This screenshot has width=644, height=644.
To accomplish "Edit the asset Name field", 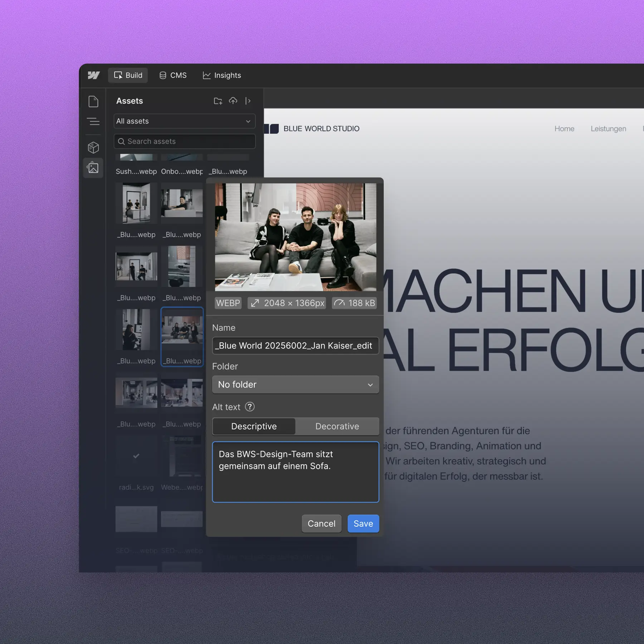I will (296, 346).
